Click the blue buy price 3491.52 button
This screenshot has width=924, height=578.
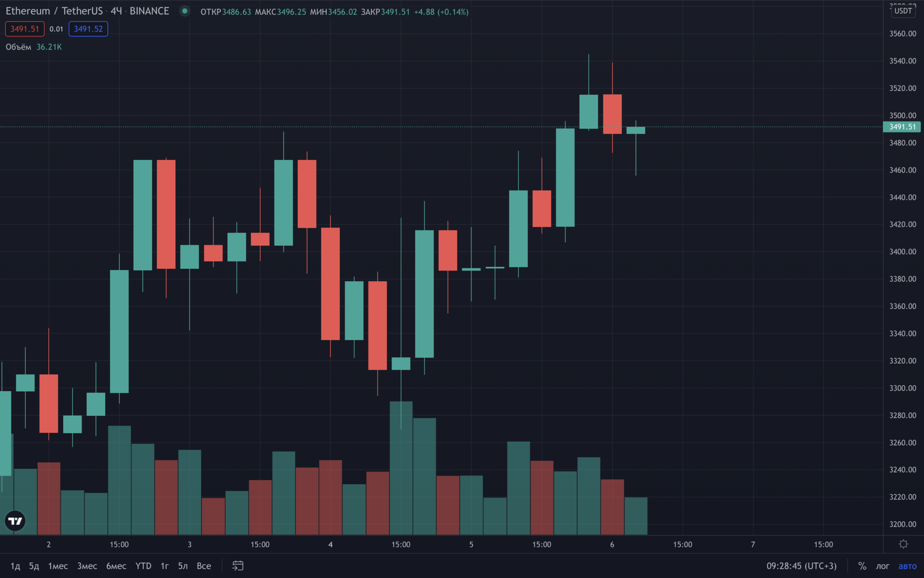click(88, 29)
